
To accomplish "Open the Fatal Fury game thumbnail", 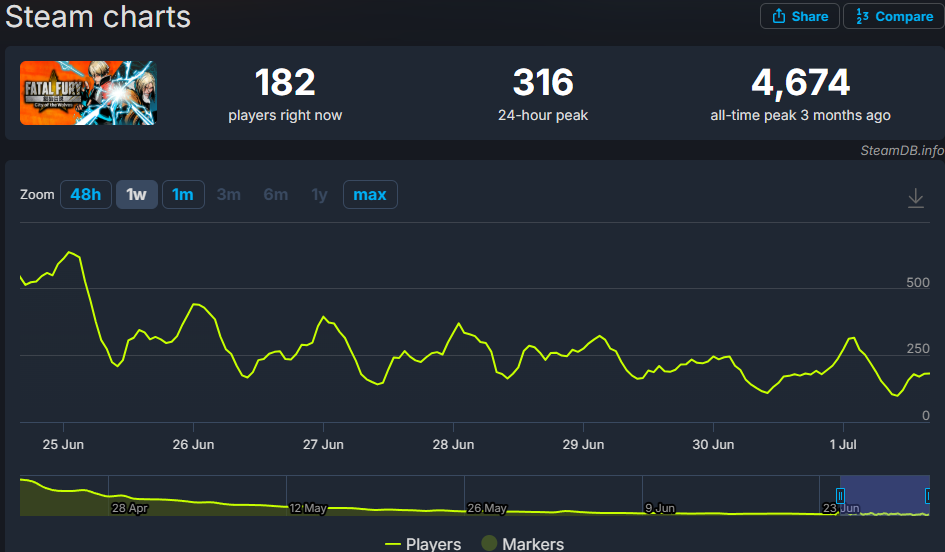I will pos(89,93).
